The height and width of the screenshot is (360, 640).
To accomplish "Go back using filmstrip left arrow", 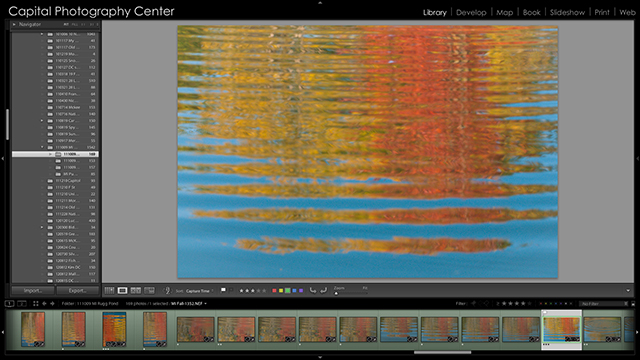I will point(44,303).
